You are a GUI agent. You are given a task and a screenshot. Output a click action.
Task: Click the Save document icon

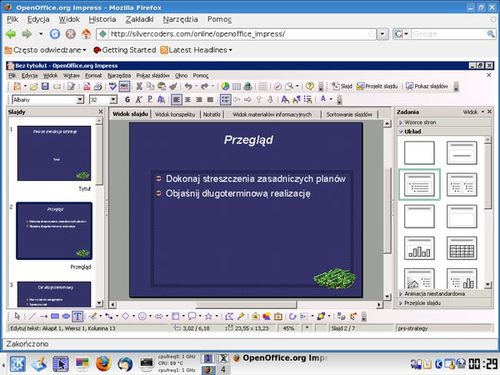45,86
